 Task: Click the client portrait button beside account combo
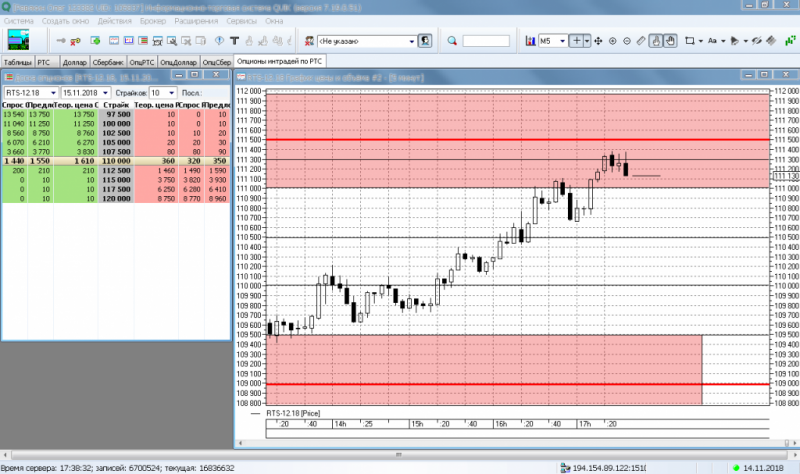point(425,41)
